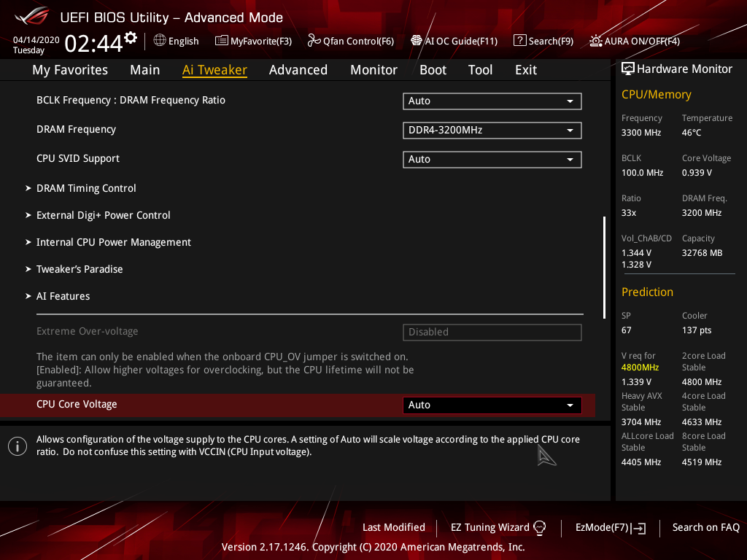Screen dimensions: 747x560
Task: Click the ROG logo icon
Action: point(32,17)
